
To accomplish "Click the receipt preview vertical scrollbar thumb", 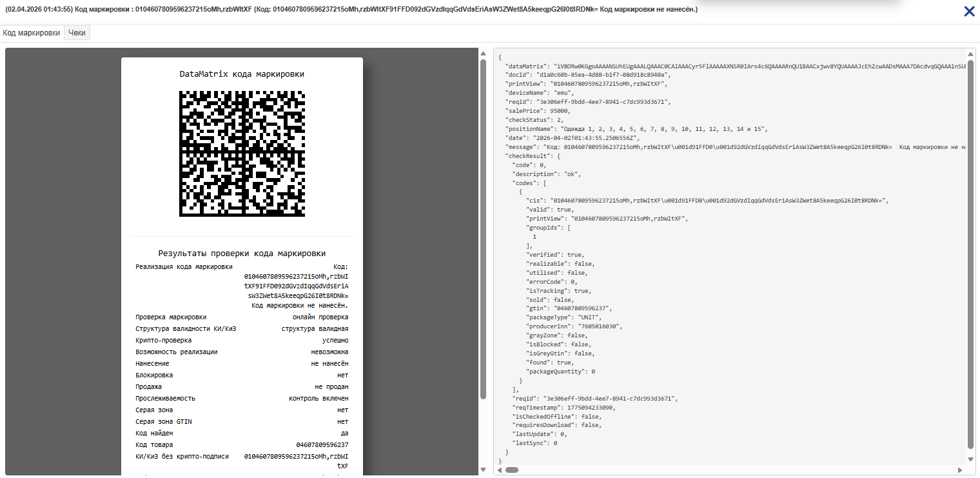I will coord(484,229).
